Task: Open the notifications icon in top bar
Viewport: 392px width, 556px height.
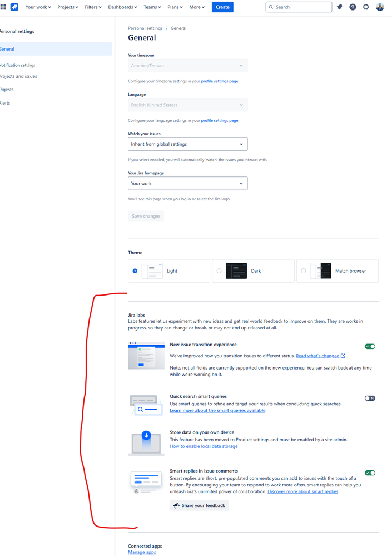Action: point(339,7)
